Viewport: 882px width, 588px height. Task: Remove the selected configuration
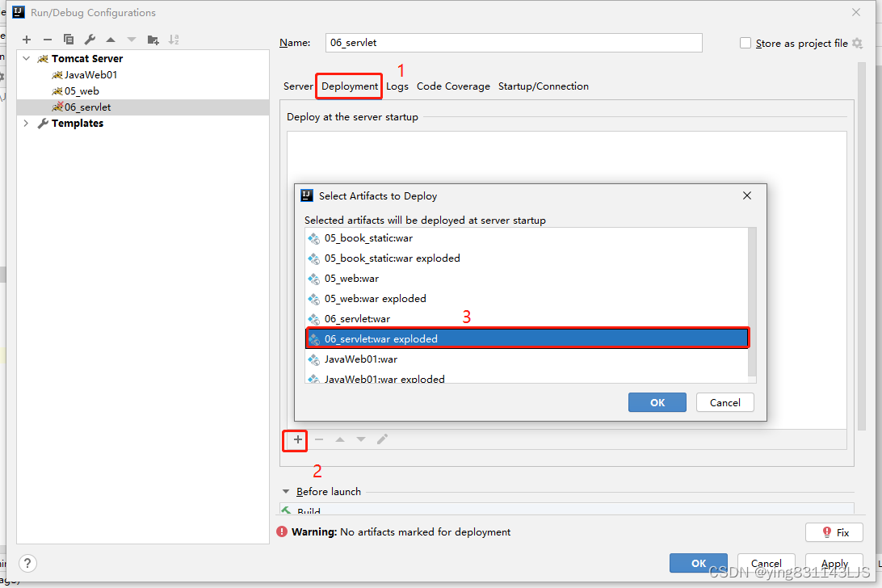tap(48, 39)
